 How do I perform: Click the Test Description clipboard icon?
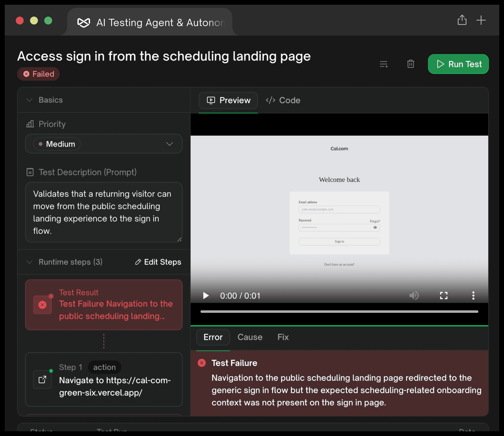pos(30,172)
